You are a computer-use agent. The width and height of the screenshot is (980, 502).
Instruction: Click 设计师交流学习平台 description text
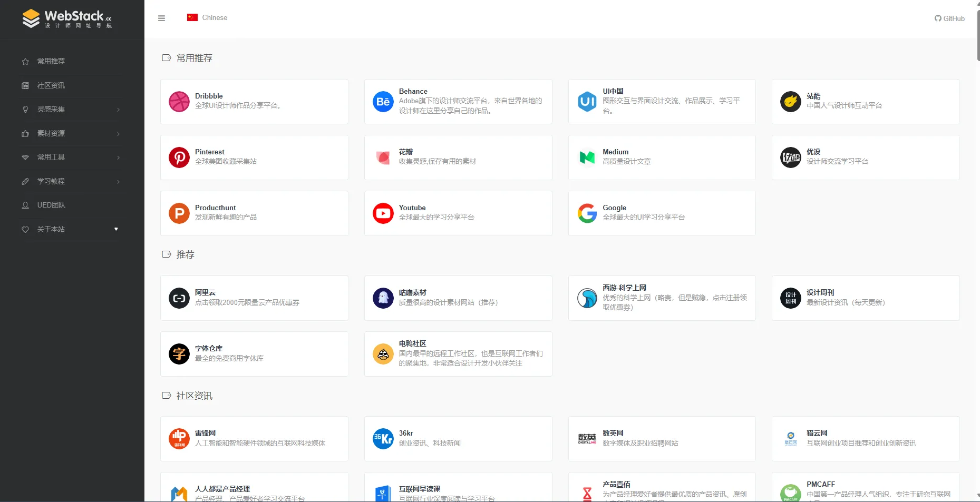tap(838, 161)
